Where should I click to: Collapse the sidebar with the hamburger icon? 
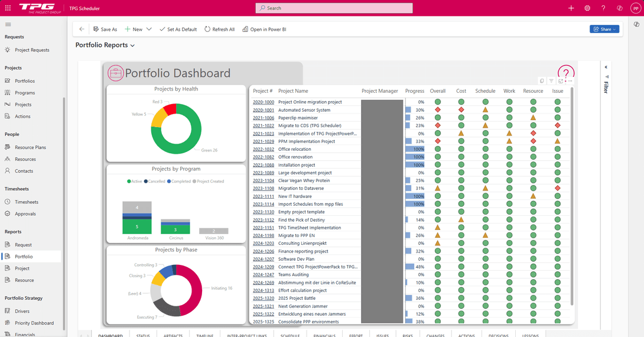[x=8, y=25]
